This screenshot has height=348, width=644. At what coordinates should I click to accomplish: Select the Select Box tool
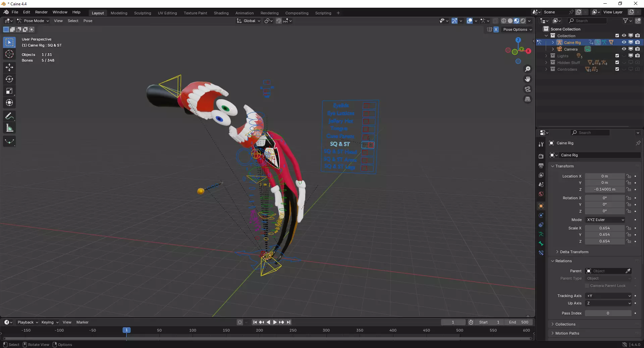coord(9,42)
